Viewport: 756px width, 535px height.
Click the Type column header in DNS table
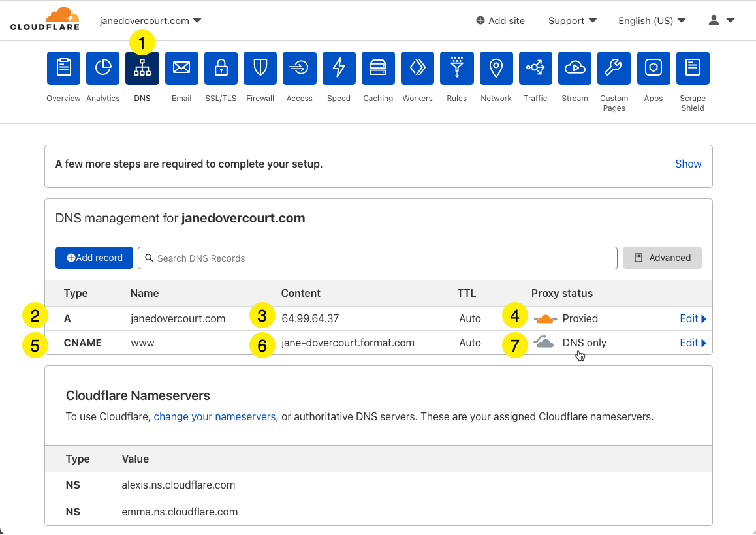point(76,293)
